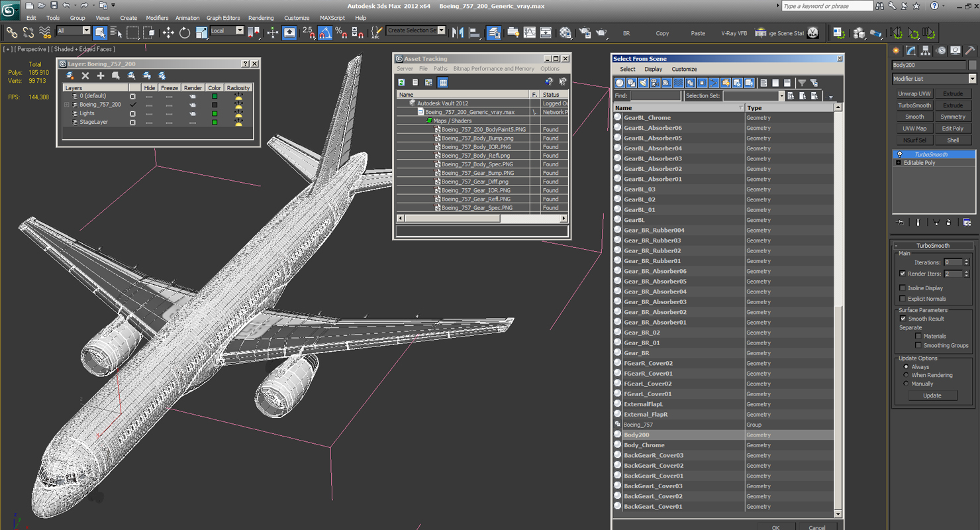Click the Update button in TurboSmooth
980x530 pixels.
932,396
